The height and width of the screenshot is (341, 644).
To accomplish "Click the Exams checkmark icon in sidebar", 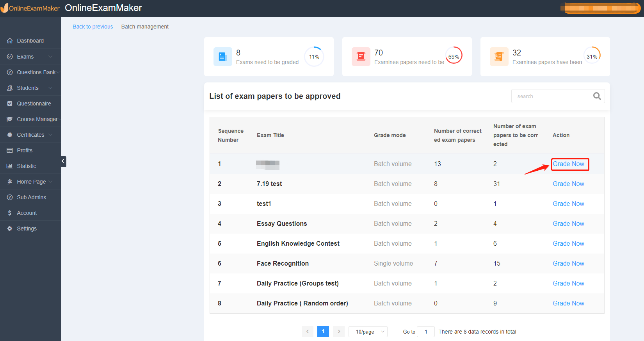I will click(10, 57).
